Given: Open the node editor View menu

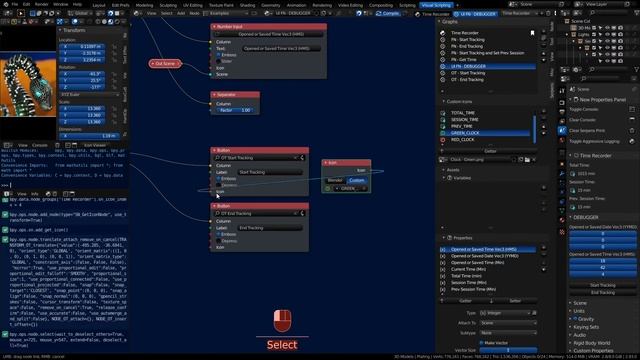Looking at the screenshot, I should [151, 13].
